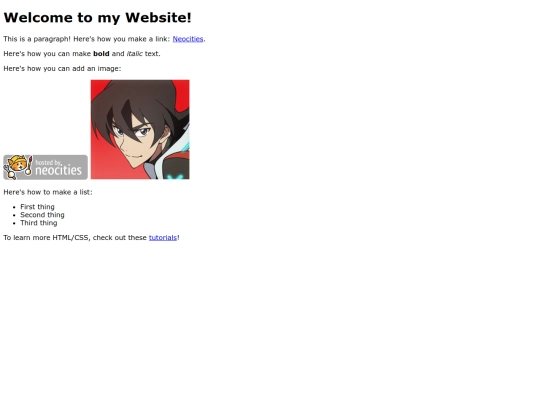540x405 pixels.
Task: Click the bullet before Third thing
Action: 14,223
